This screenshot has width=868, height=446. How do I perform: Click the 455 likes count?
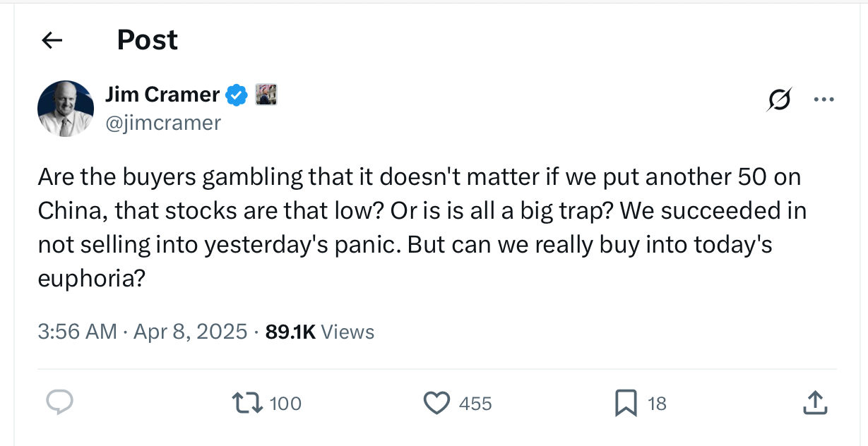[475, 404]
